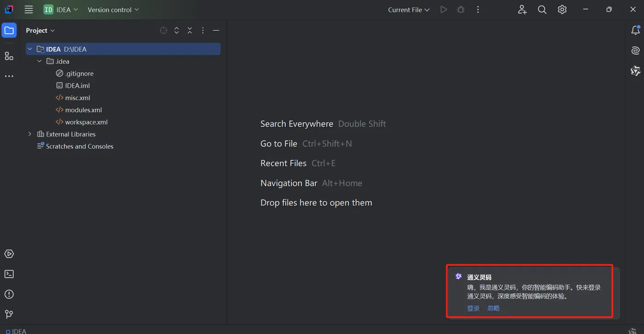Select the IDEA D:\IDEA root row
644x334 pixels.
coord(123,49)
